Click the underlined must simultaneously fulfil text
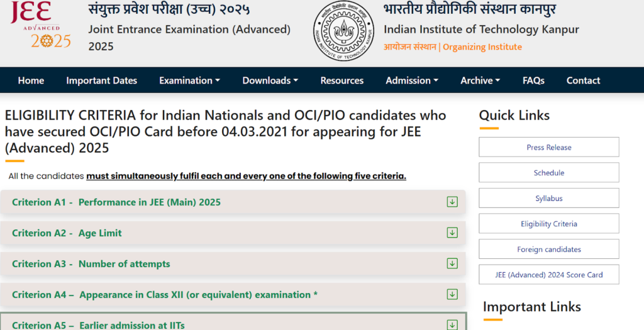Viewport: 644px width, 330px height. click(246, 176)
